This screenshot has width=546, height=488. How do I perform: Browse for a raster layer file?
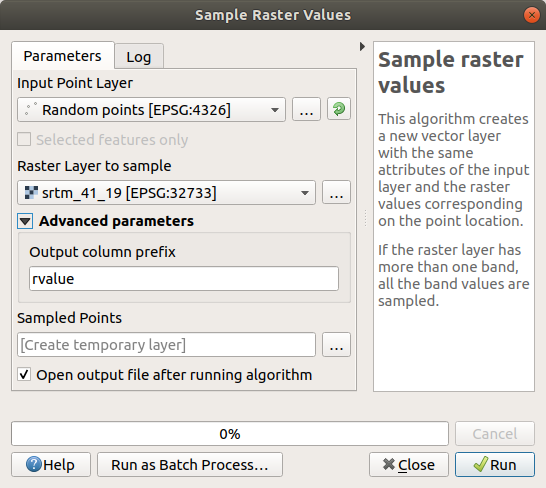click(x=336, y=192)
